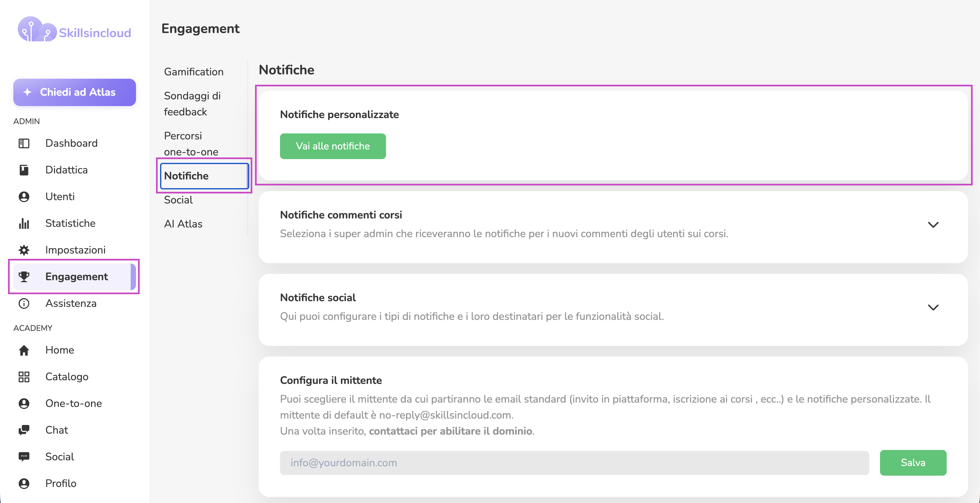The image size is (980, 503).
Task: Switch to the Gamification tab
Action: (194, 72)
